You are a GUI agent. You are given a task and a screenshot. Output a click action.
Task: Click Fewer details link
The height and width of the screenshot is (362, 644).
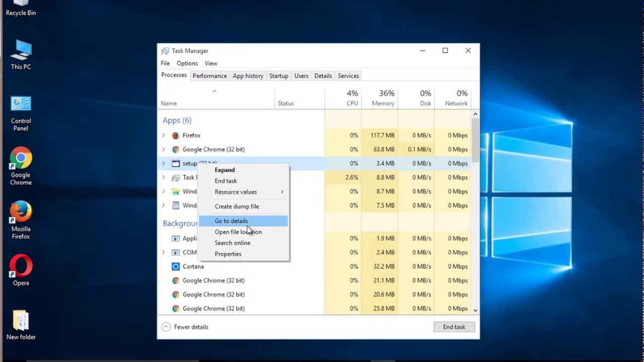[191, 327]
